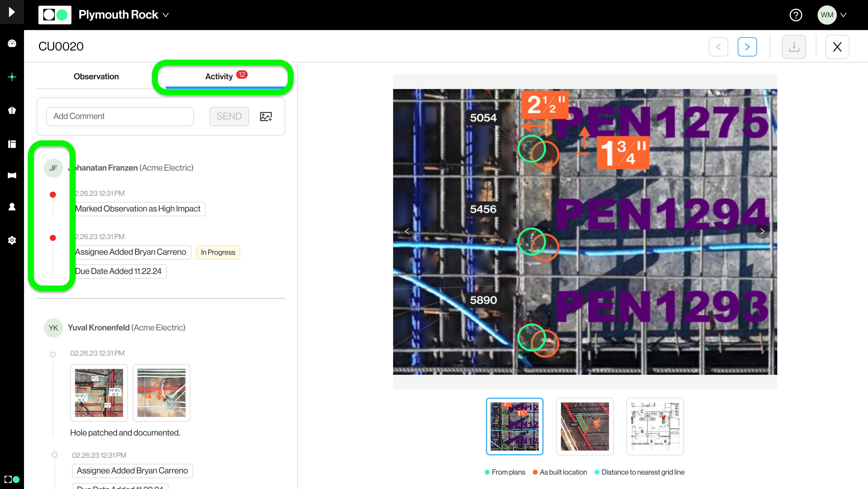
Task: Click the logo at sidebar bottom
Action: tap(12, 479)
